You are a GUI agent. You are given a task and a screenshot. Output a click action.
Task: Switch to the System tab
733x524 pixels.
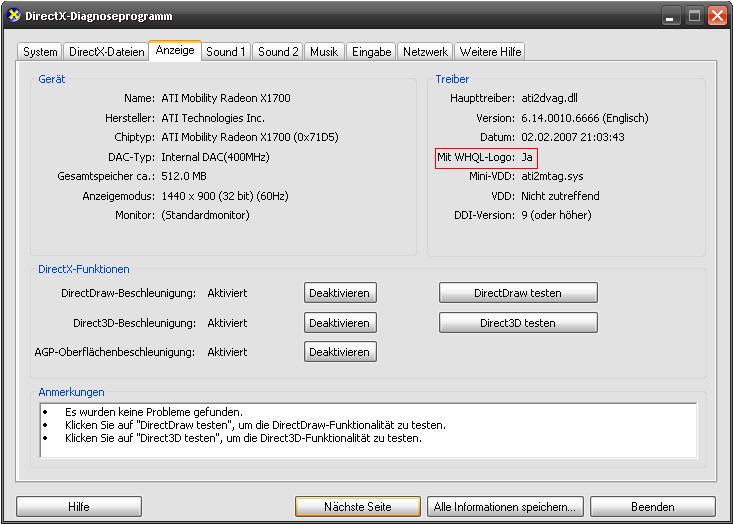point(40,52)
